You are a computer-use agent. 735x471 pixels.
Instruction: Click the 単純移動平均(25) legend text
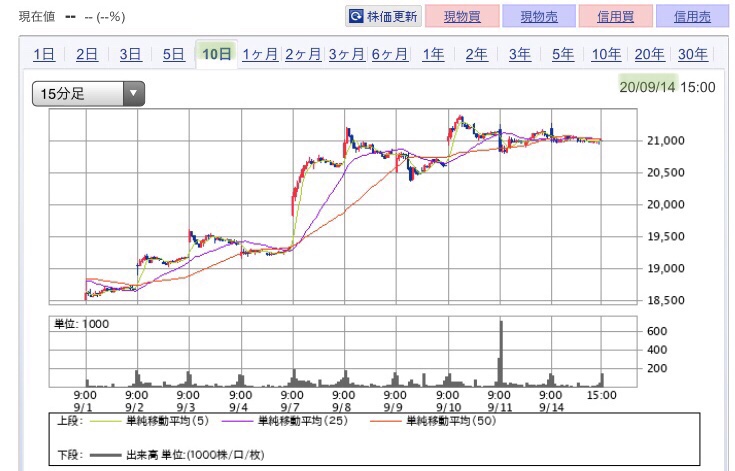pos(303,421)
